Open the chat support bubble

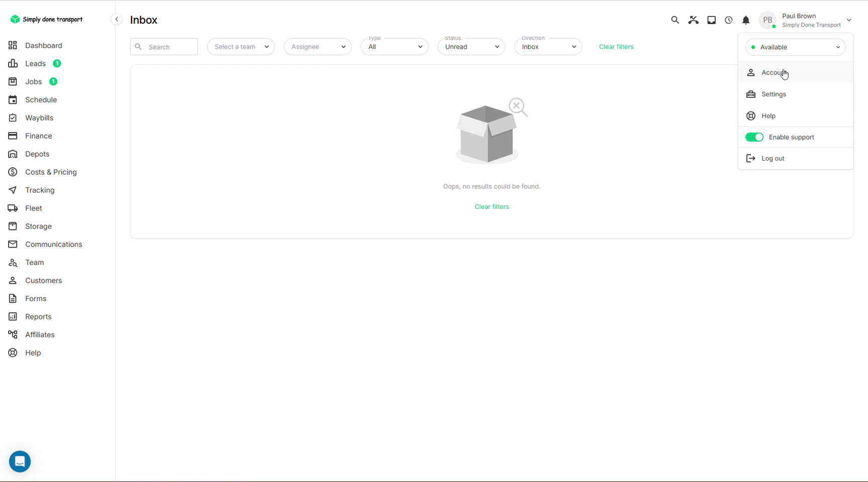point(20,461)
